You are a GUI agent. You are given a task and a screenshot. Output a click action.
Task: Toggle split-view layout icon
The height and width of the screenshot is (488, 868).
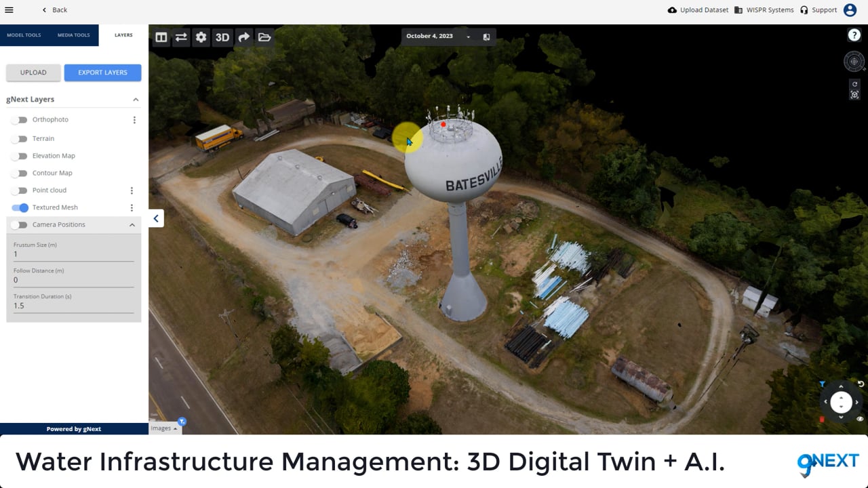(x=161, y=37)
